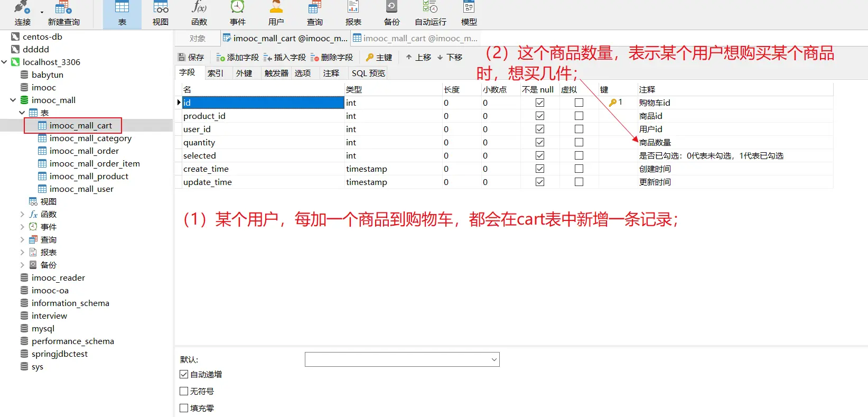The width and height of the screenshot is (868, 417).
Task: Click the imooc_reader database icon
Action: pyautogui.click(x=24, y=277)
